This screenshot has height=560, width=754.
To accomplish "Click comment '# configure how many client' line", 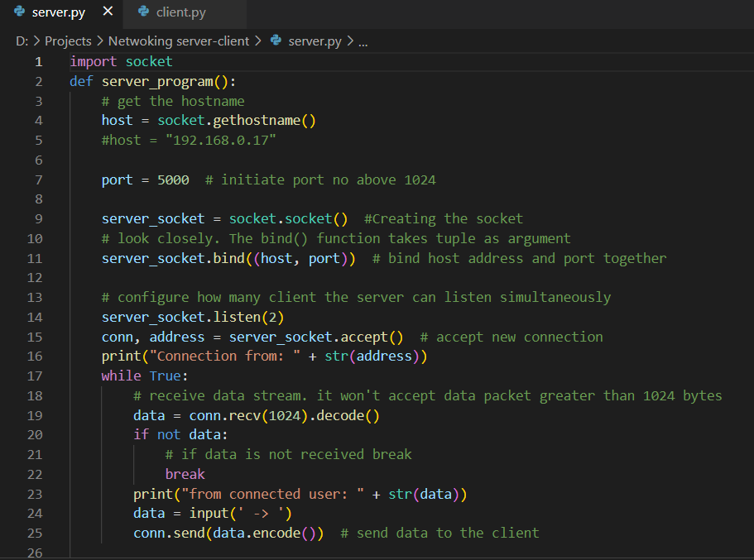I will tap(357, 298).
